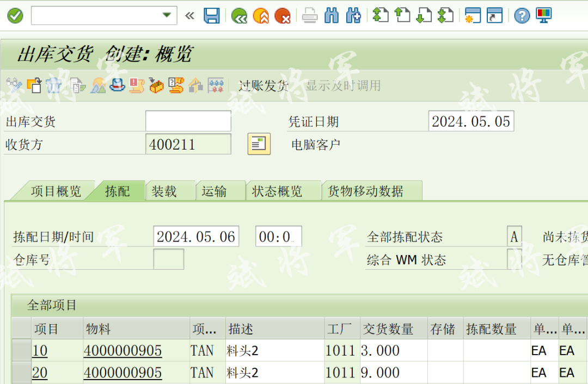Click the picking date field 2024.05.06
Viewport: 588px width, 384px height.
coord(196,237)
